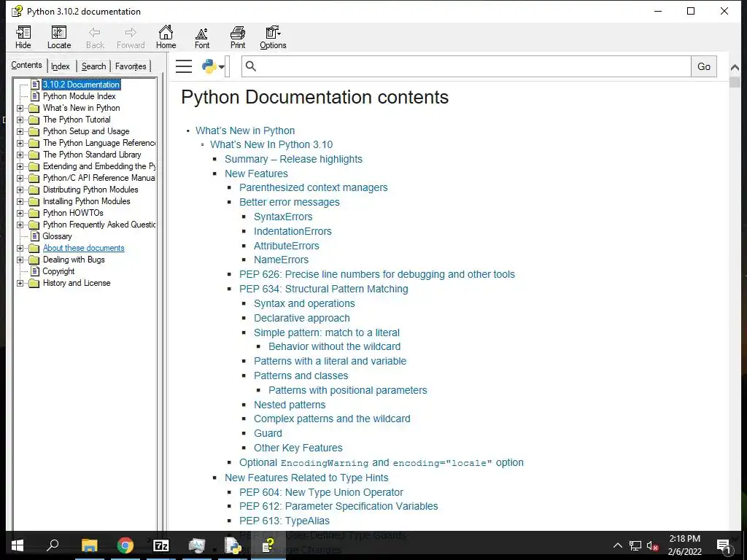Select Python Module Index tree item
This screenshot has height=560, width=747.
(x=79, y=96)
